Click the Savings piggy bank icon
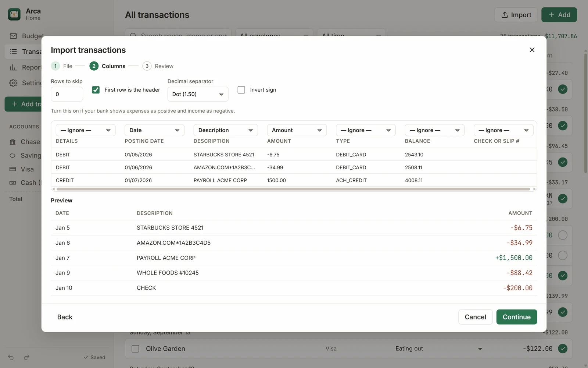The width and height of the screenshot is (588, 368). tap(12, 156)
